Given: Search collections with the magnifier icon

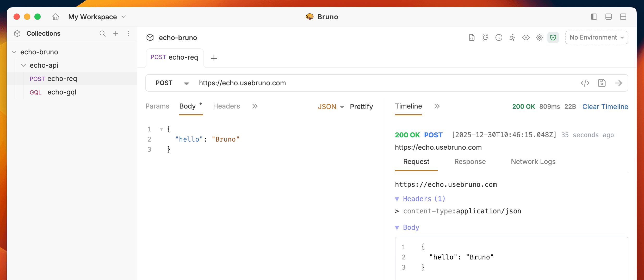Looking at the screenshot, I should pos(102,34).
